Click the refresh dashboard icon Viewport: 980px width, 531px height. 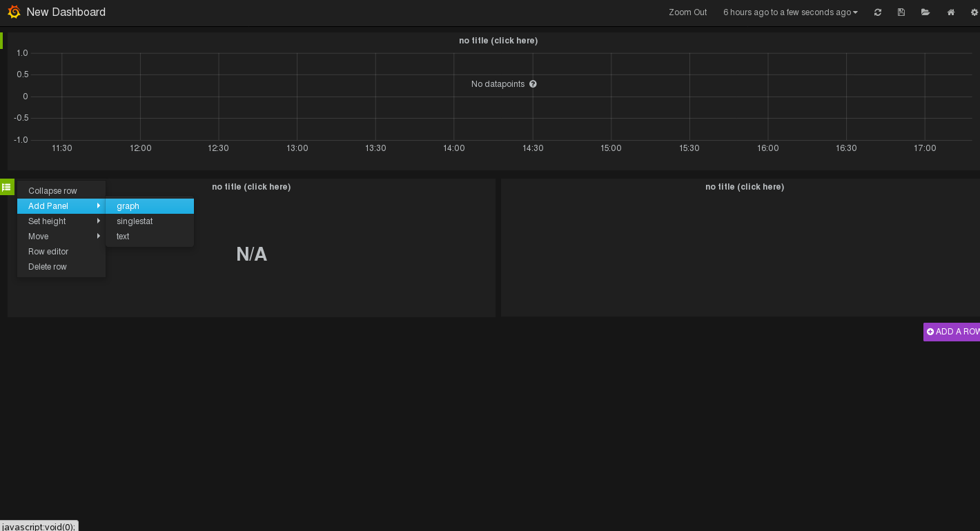(878, 12)
